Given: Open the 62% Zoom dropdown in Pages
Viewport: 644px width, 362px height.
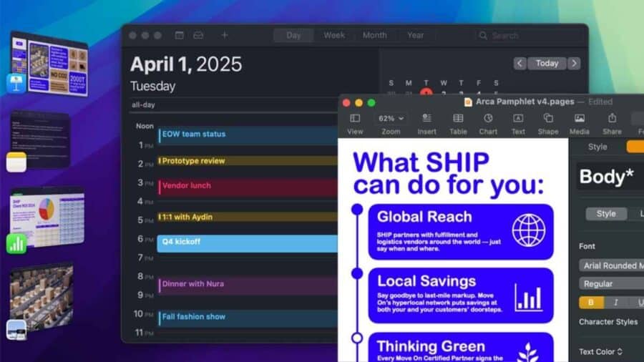Looking at the screenshot, I should point(391,119).
